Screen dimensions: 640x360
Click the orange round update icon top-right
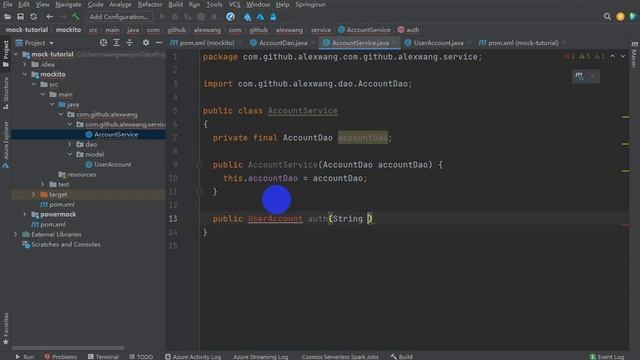[620, 17]
